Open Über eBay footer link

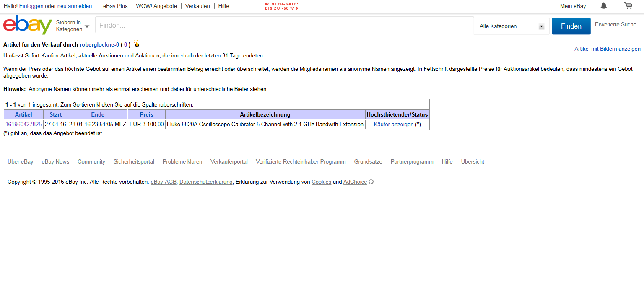[21, 161]
